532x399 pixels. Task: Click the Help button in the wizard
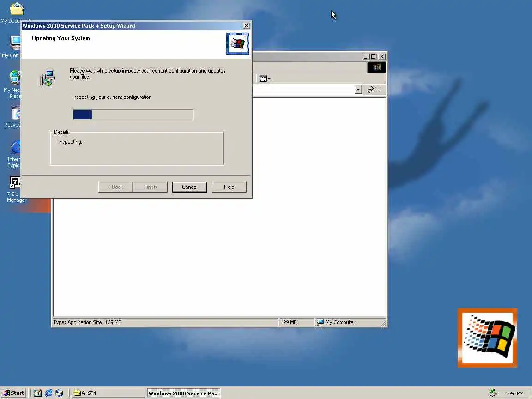coord(229,187)
